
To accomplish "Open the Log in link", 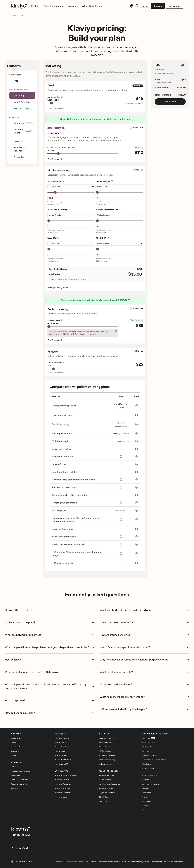I will click(145, 6).
